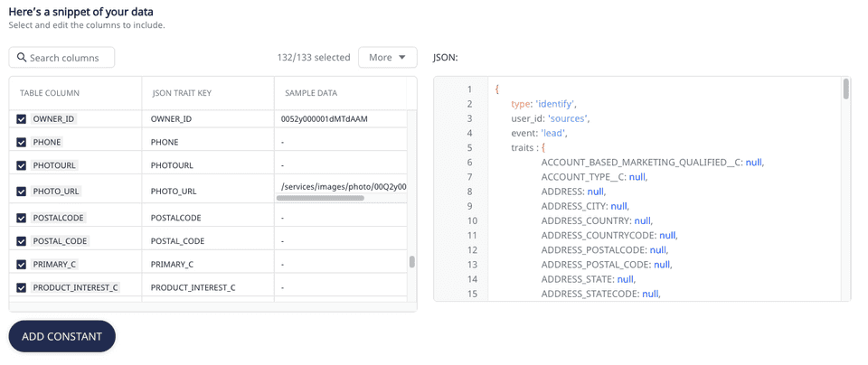This screenshot has height=365, width=868.
Task: Uncheck the PRODUCT_INTEREST_C checkbox
Action: click(22, 288)
